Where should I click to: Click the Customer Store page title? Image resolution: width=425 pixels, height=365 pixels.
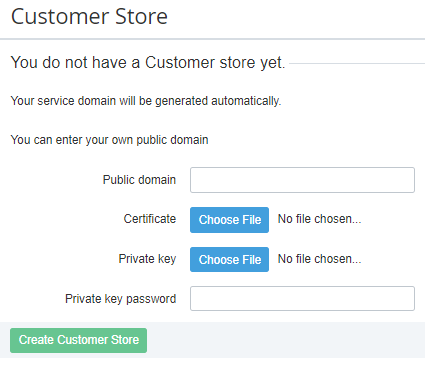tap(89, 17)
